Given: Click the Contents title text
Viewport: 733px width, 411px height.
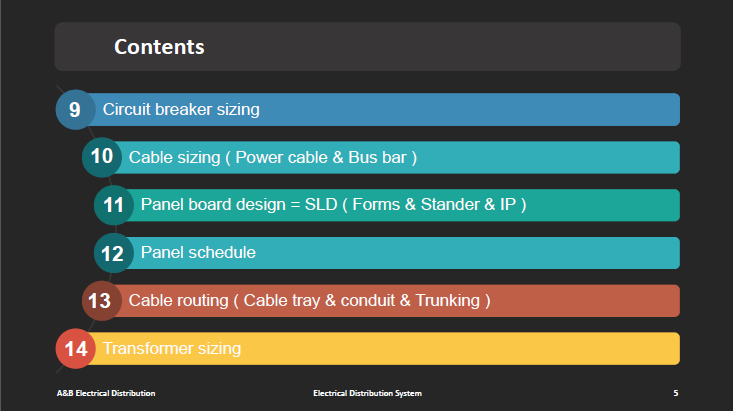Looking at the screenshot, I should 159,47.
